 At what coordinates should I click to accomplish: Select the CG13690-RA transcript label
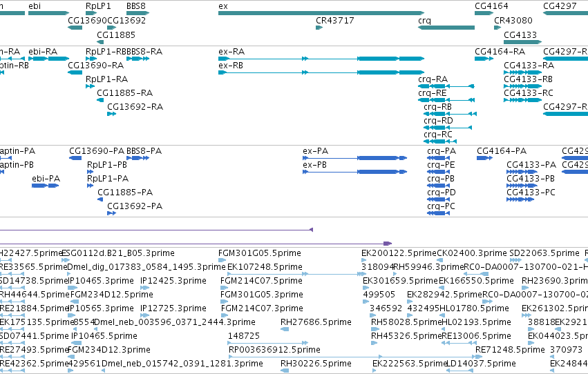[95, 66]
